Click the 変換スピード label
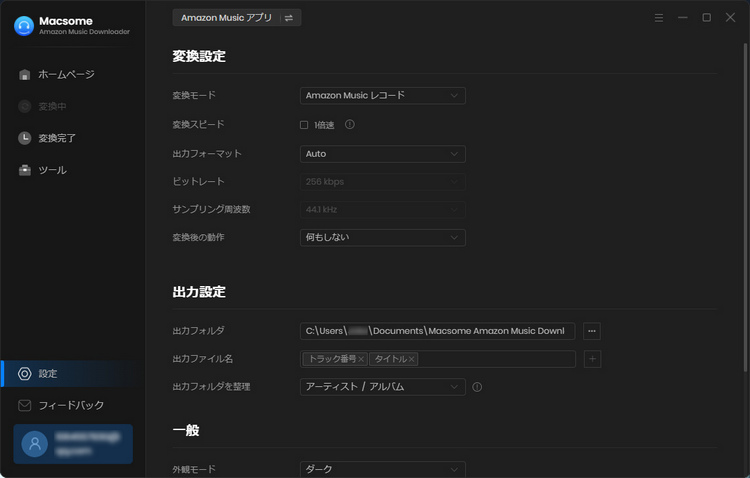The width and height of the screenshot is (750, 478). point(198,124)
